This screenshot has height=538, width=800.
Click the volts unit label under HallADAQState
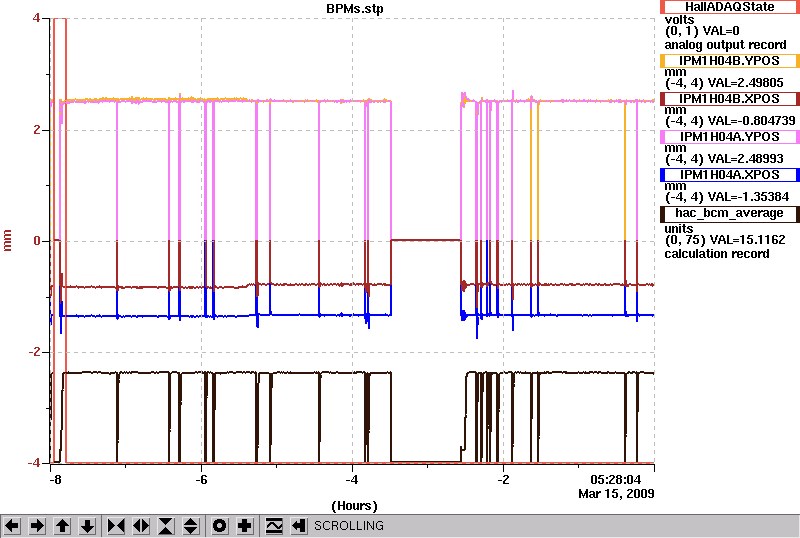(x=680, y=20)
